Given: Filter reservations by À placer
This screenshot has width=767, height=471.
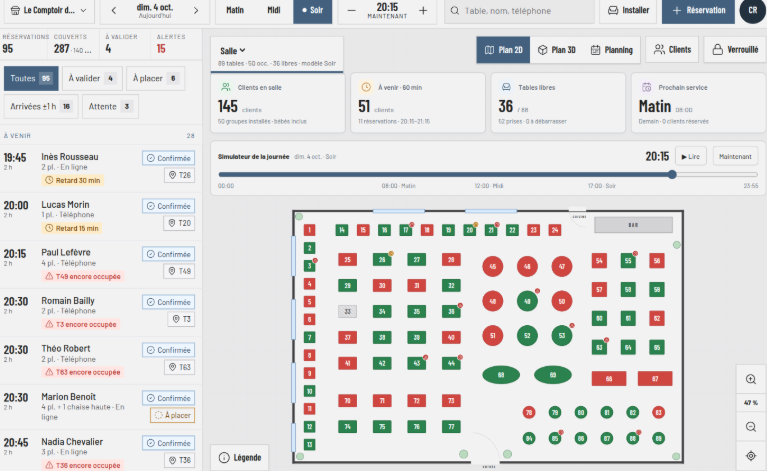Looking at the screenshot, I should [x=156, y=78].
